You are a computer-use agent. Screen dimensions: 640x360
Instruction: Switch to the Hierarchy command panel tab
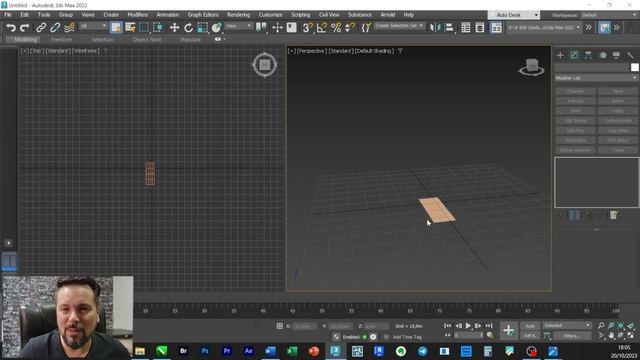588,55
